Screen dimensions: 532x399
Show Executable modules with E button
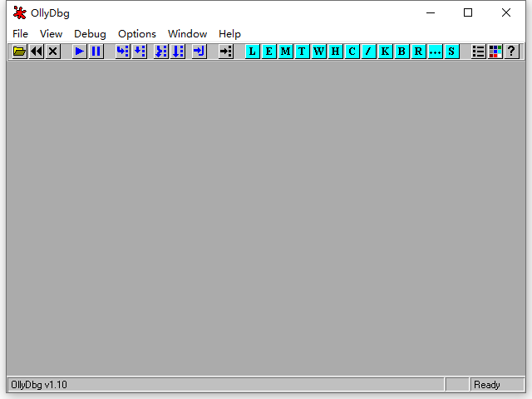tap(269, 52)
